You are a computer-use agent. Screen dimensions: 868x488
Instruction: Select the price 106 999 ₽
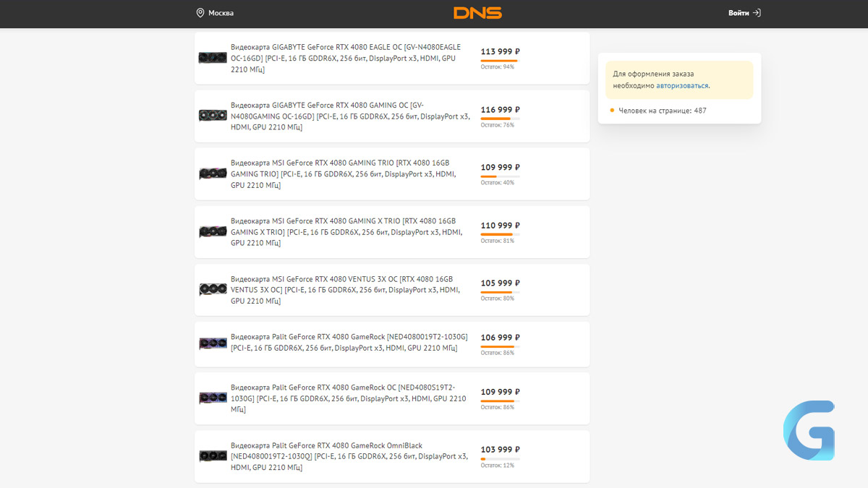pyautogui.click(x=501, y=338)
